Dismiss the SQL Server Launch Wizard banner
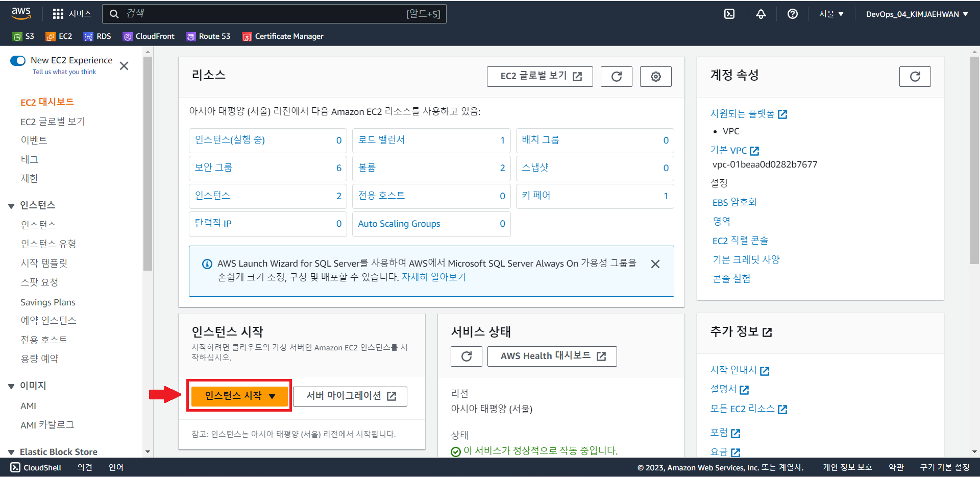 pyautogui.click(x=655, y=264)
